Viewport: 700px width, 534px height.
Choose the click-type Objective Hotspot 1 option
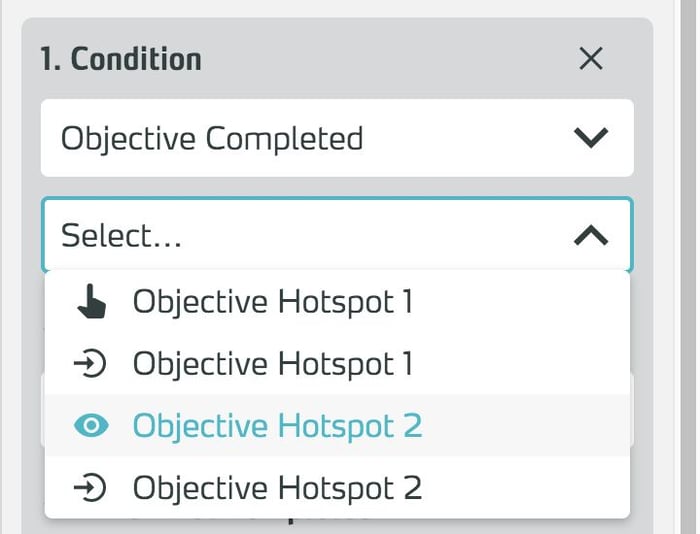tap(272, 302)
